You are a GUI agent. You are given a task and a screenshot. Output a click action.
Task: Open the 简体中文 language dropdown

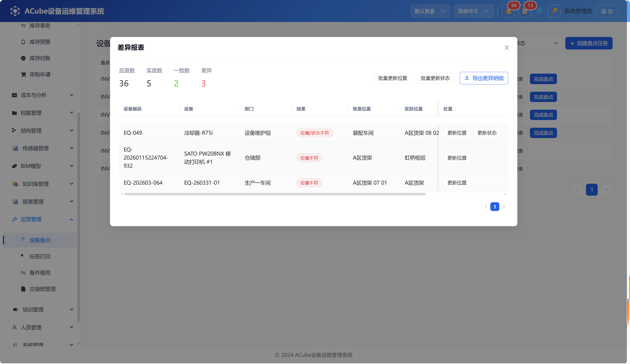(474, 11)
